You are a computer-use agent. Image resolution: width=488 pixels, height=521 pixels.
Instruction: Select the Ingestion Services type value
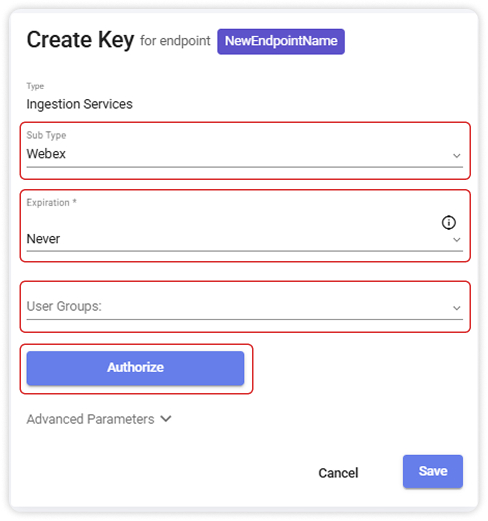click(x=79, y=104)
